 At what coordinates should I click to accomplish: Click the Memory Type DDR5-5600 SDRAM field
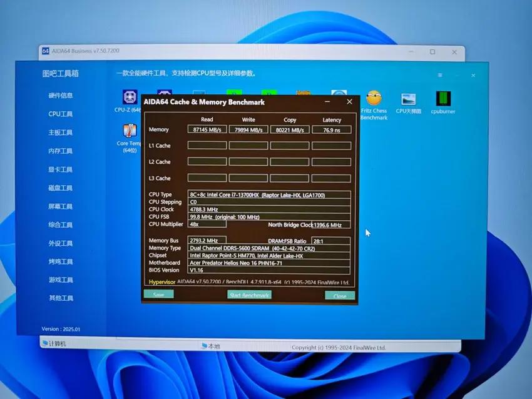pos(269,248)
